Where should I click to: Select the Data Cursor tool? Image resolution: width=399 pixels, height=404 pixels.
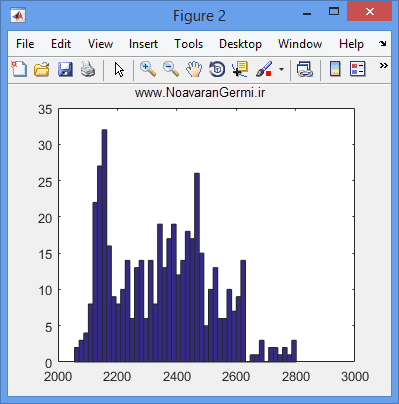(x=240, y=69)
